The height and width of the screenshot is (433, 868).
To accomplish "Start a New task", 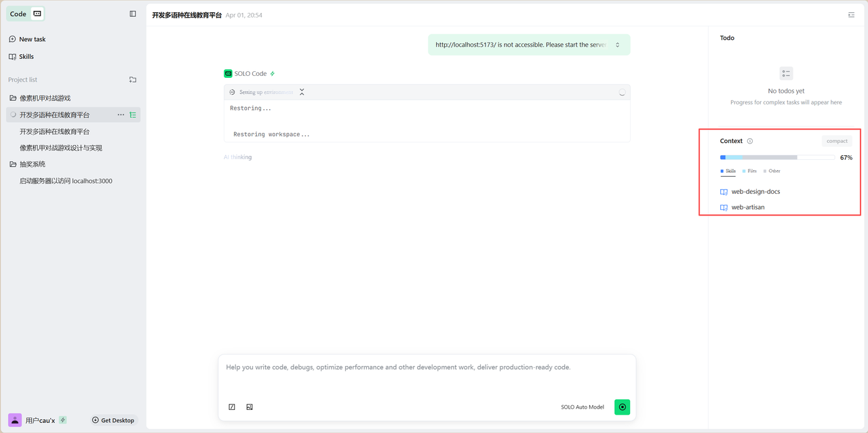I will [32, 39].
